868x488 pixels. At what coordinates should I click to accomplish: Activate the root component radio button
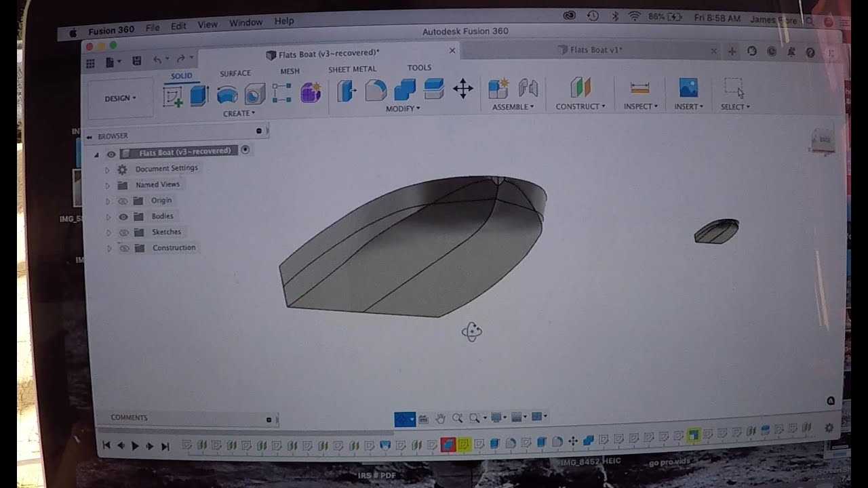[245, 150]
